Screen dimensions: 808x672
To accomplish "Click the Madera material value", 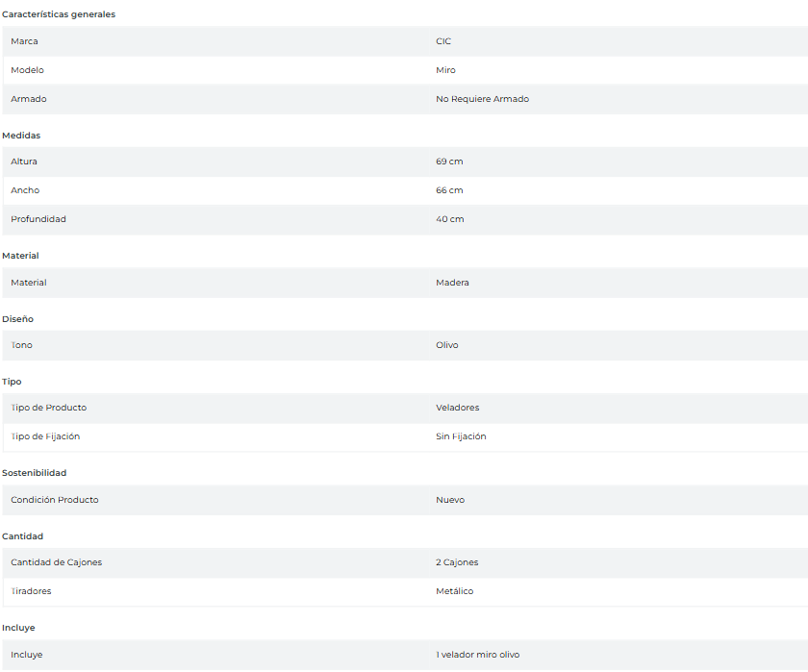I will pos(452,283).
